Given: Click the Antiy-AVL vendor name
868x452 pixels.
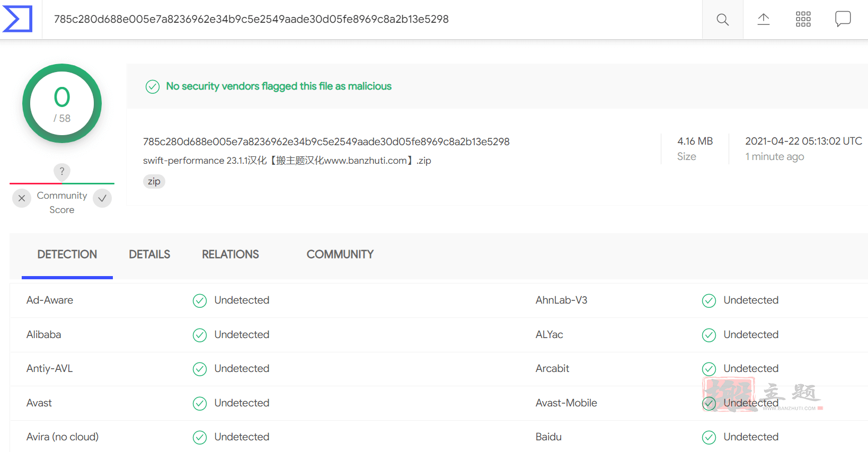Looking at the screenshot, I should pyautogui.click(x=50, y=369).
